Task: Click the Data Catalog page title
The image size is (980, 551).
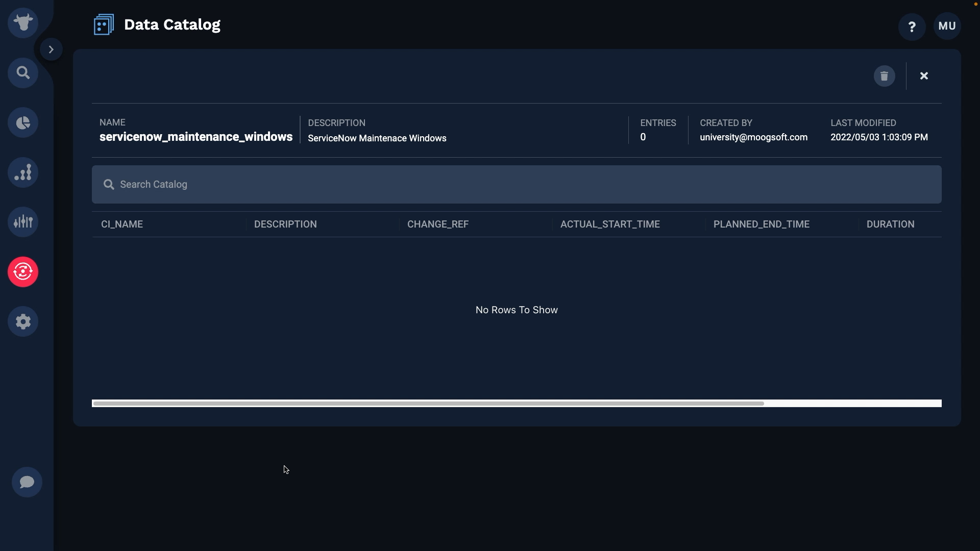Action: pyautogui.click(x=172, y=24)
